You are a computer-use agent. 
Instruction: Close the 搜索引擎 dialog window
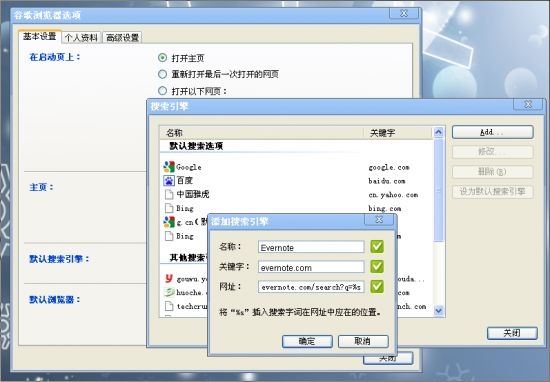point(528,104)
